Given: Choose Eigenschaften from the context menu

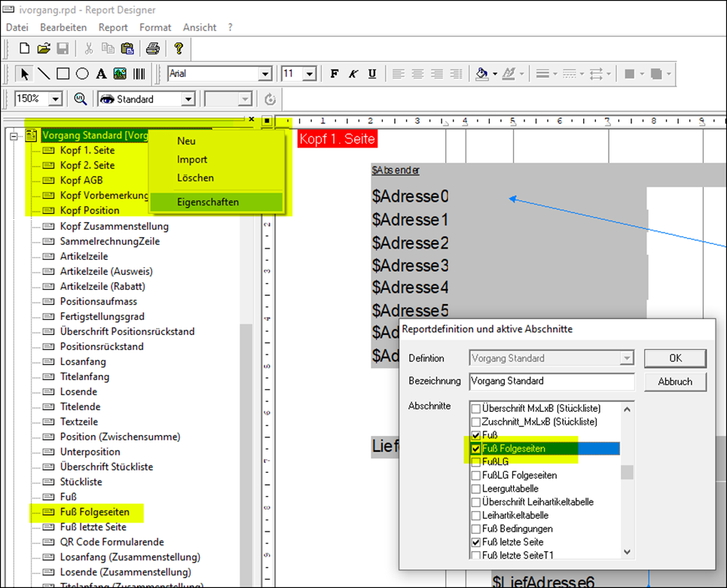Looking at the screenshot, I should pos(208,202).
